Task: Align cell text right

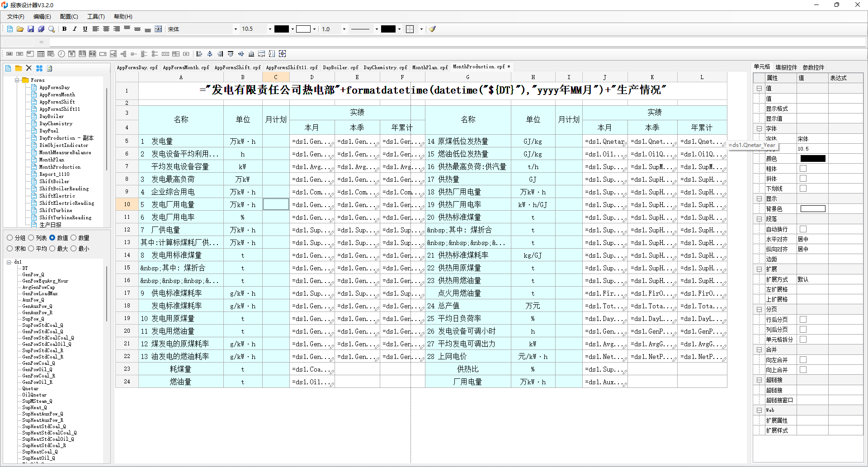Action: pos(117,29)
